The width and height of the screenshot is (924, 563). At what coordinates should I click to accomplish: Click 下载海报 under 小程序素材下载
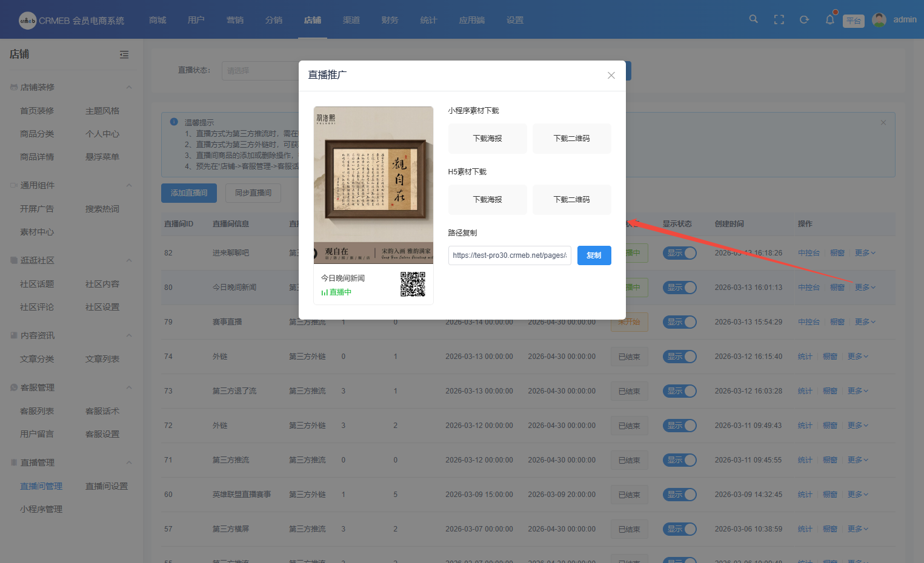tap(487, 139)
